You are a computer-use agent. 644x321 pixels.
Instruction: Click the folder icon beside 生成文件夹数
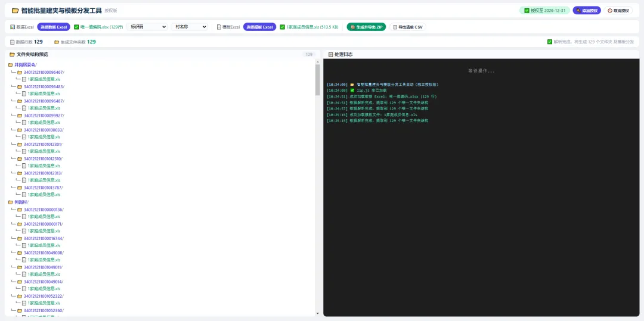click(57, 42)
